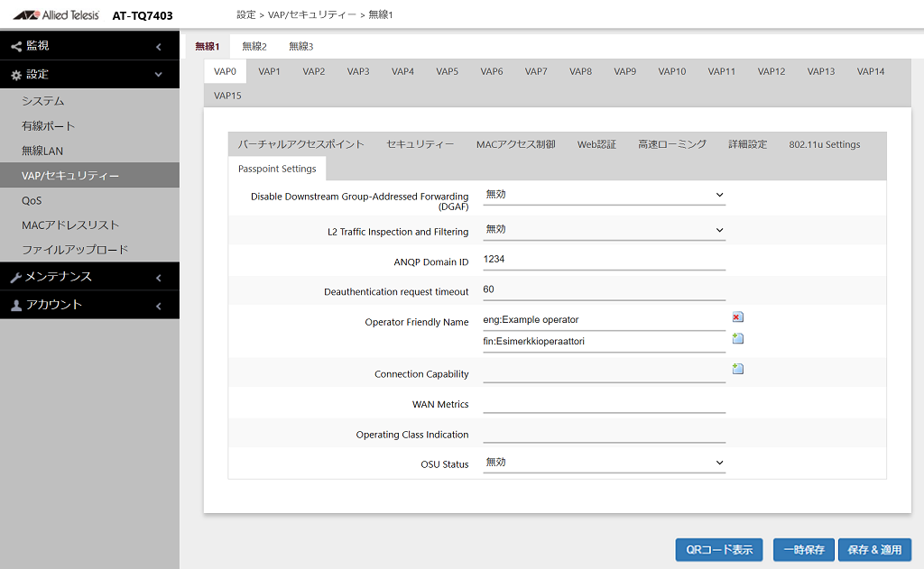
Task: Add new Operator Friendly Name entry icon
Action: pyautogui.click(x=737, y=339)
